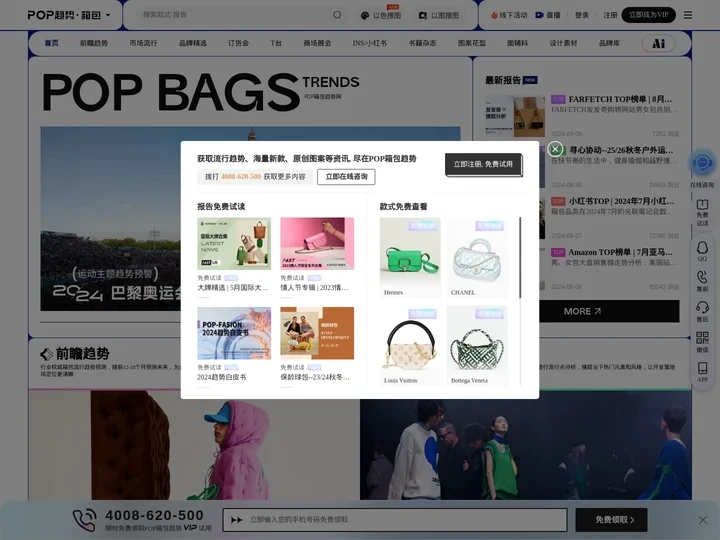Viewport: 720px width, 540px height.
Task: Open 大牌精选 5月国际大牌 report thumbnail
Action: [x=234, y=243]
